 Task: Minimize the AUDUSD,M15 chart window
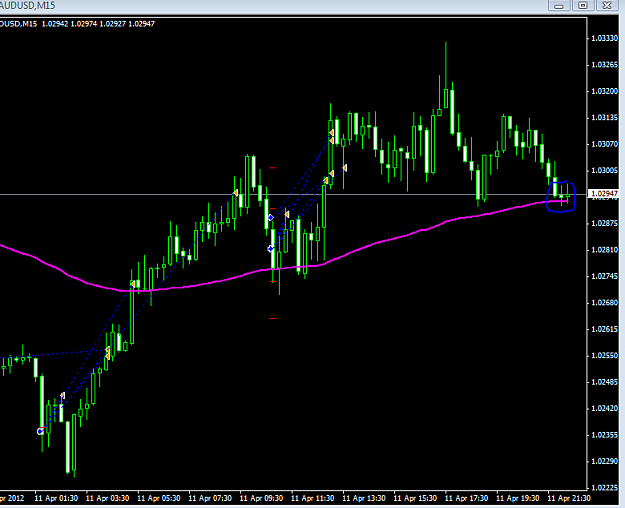coord(559,6)
